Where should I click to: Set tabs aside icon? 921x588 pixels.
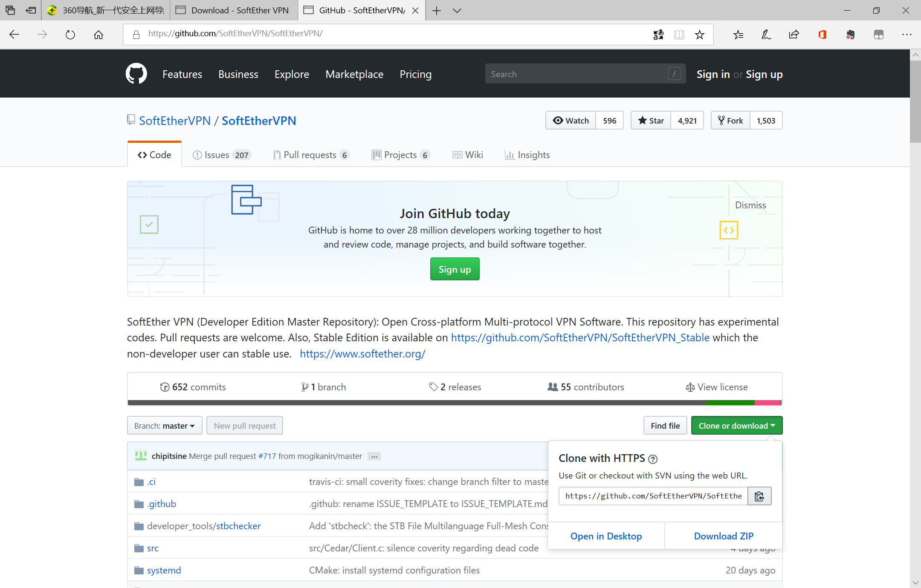click(x=31, y=10)
